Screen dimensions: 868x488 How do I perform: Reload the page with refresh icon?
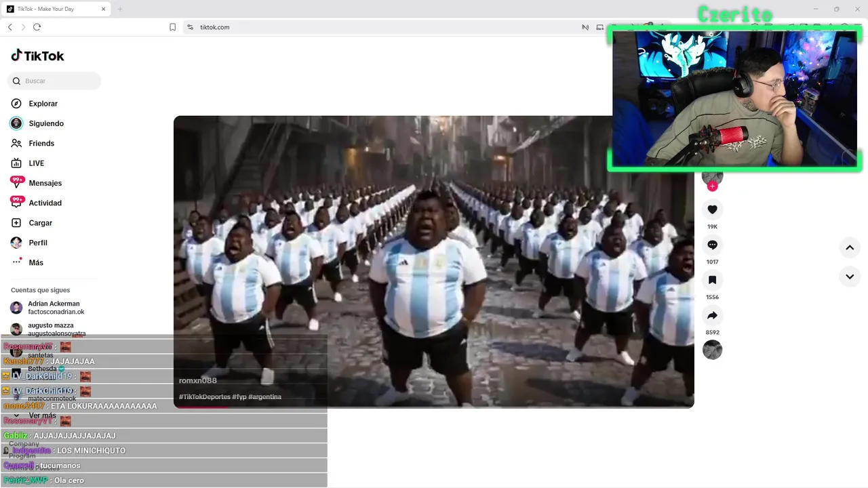pos(37,27)
